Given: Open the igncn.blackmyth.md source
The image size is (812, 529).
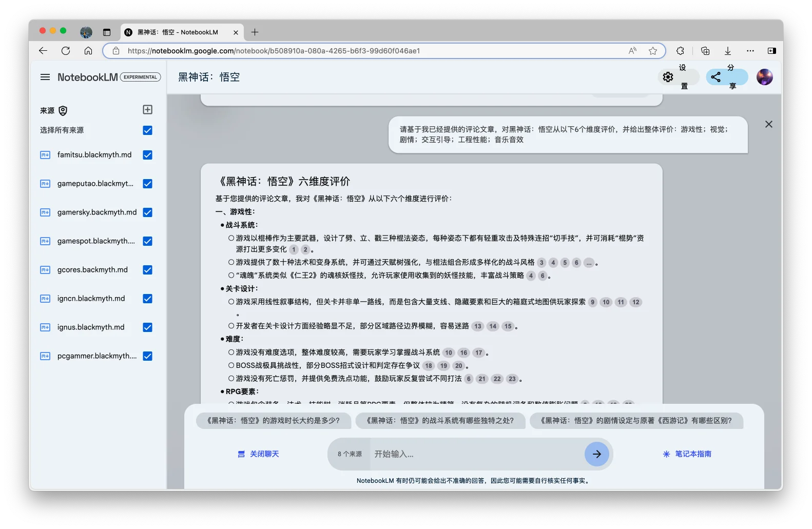Looking at the screenshot, I should [x=91, y=299].
